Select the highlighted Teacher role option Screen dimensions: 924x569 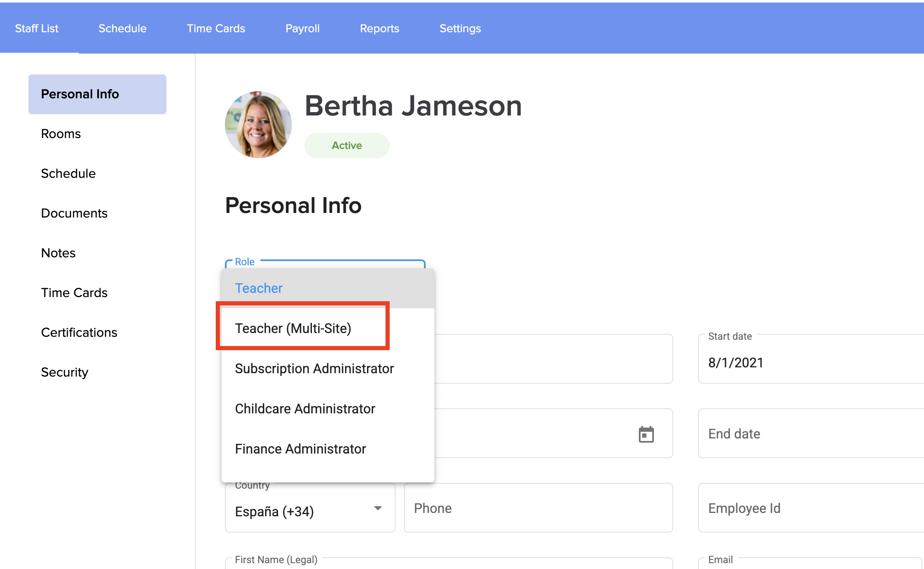[x=259, y=288]
